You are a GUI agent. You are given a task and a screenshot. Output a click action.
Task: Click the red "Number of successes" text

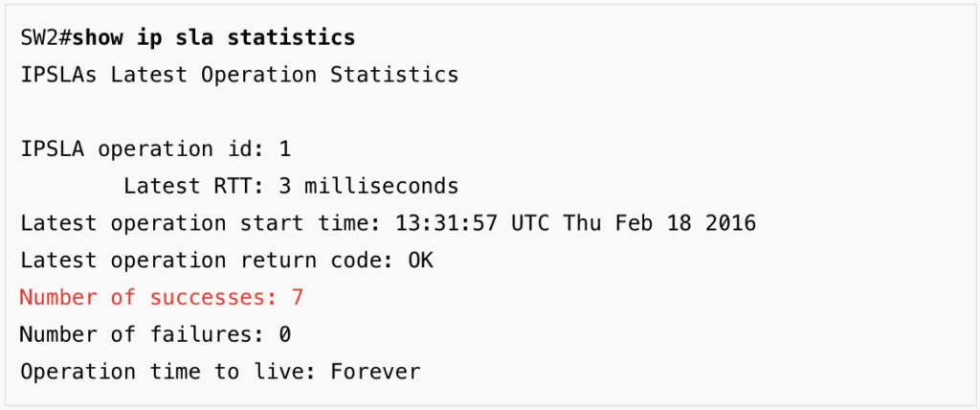148,297
